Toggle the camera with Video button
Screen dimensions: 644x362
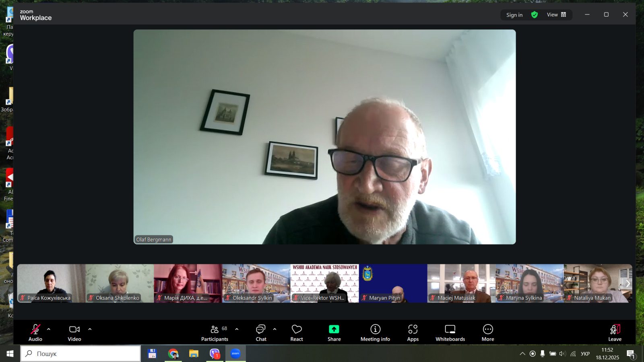coord(74,333)
